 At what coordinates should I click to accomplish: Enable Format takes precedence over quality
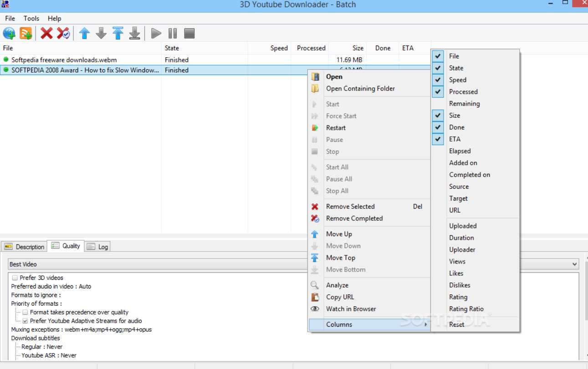tap(26, 312)
